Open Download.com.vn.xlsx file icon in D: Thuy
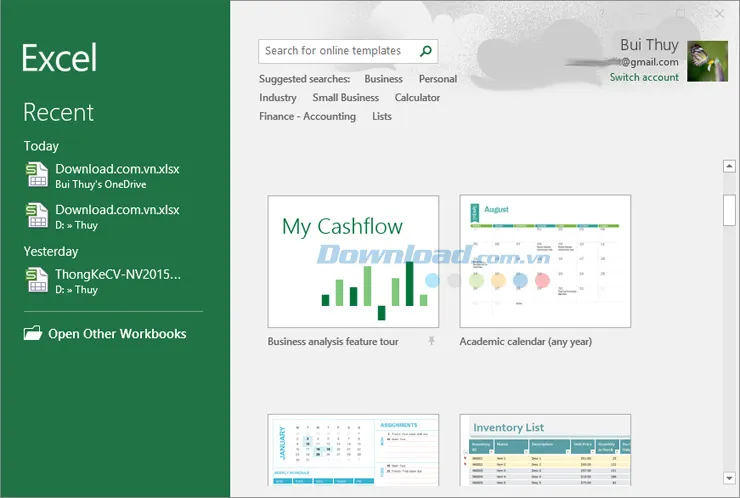The height and width of the screenshot is (498, 740). tap(37, 215)
